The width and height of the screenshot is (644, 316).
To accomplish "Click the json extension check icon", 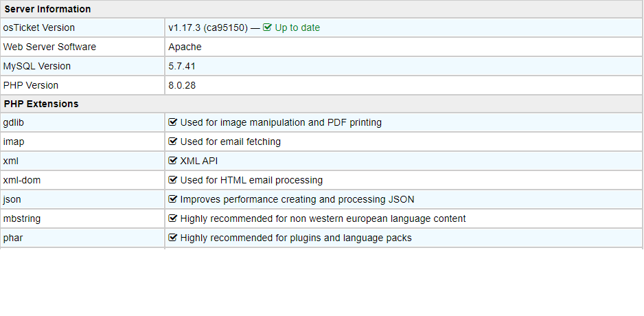I will pyautogui.click(x=172, y=199).
